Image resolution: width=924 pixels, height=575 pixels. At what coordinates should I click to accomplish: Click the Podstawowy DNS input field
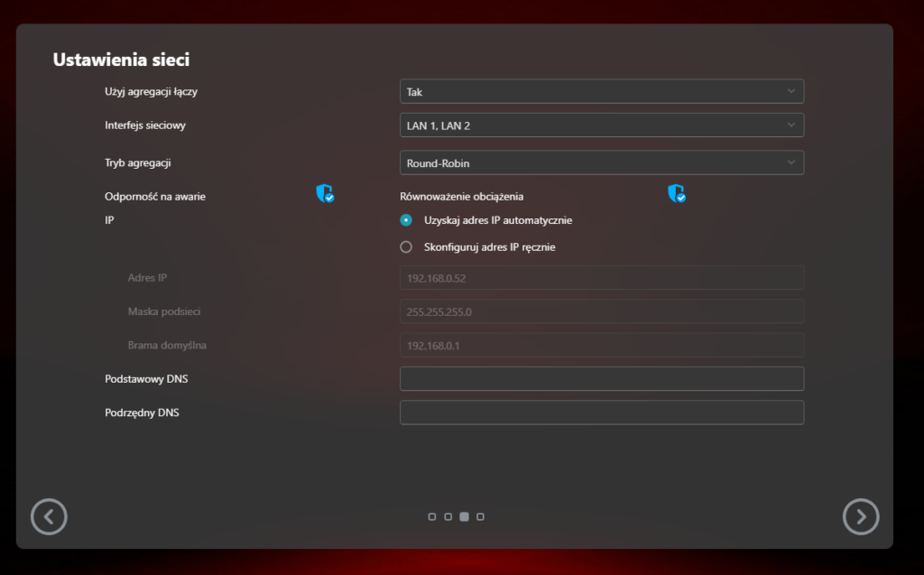[x=602, y=378]
